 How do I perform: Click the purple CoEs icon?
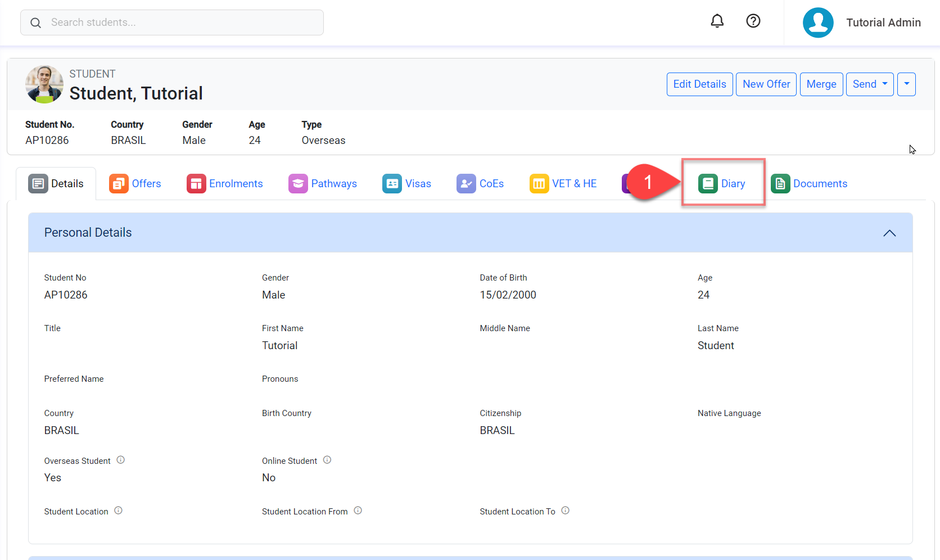(x=466, y=184)
